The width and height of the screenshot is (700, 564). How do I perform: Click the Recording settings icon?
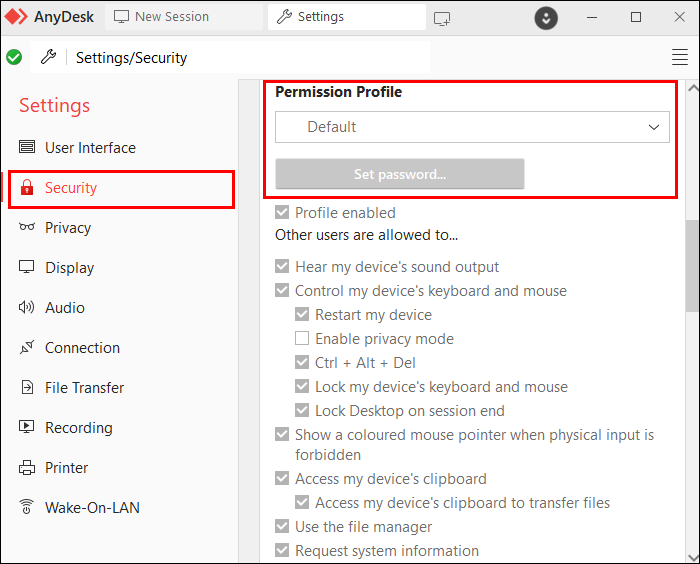pyautogui.click(x=27, y=427)
